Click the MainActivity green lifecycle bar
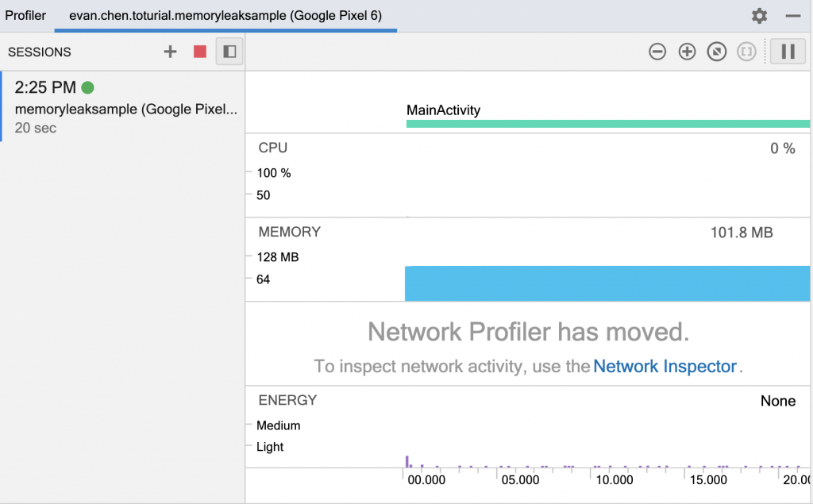This screenshot has height=504, width=813. tap(607, 124)
